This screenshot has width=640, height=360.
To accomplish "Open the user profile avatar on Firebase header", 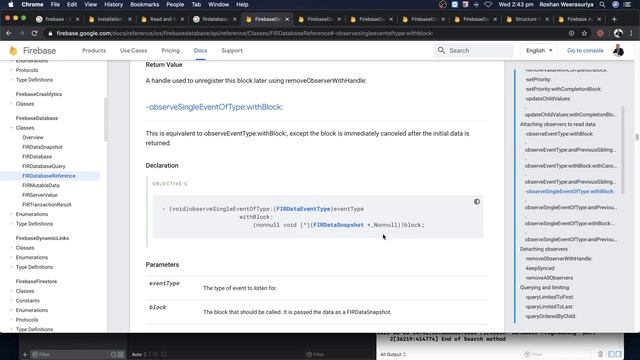I will (x=618, y=51).
